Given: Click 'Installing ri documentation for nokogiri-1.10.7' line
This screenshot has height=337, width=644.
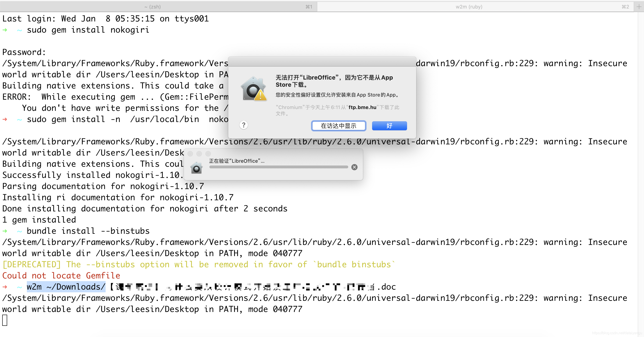Looking at the screenshot, I should (118, 198).
